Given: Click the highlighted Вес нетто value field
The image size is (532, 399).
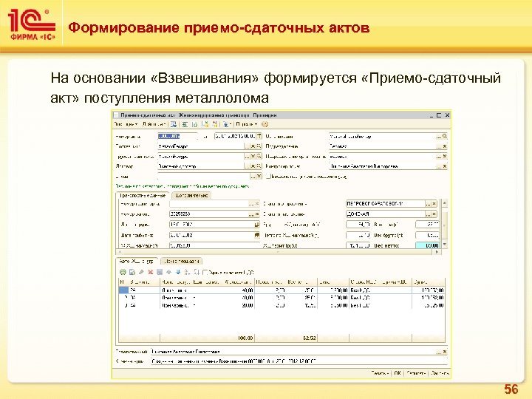Looking at the screenshot, I should coord(428,245).
